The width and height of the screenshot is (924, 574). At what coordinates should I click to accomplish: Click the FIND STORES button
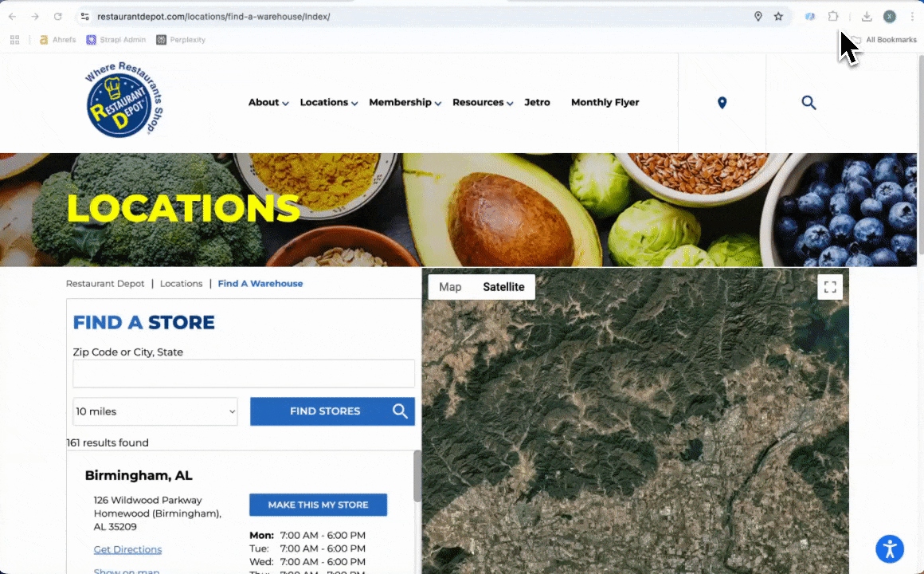coord(332,411)
